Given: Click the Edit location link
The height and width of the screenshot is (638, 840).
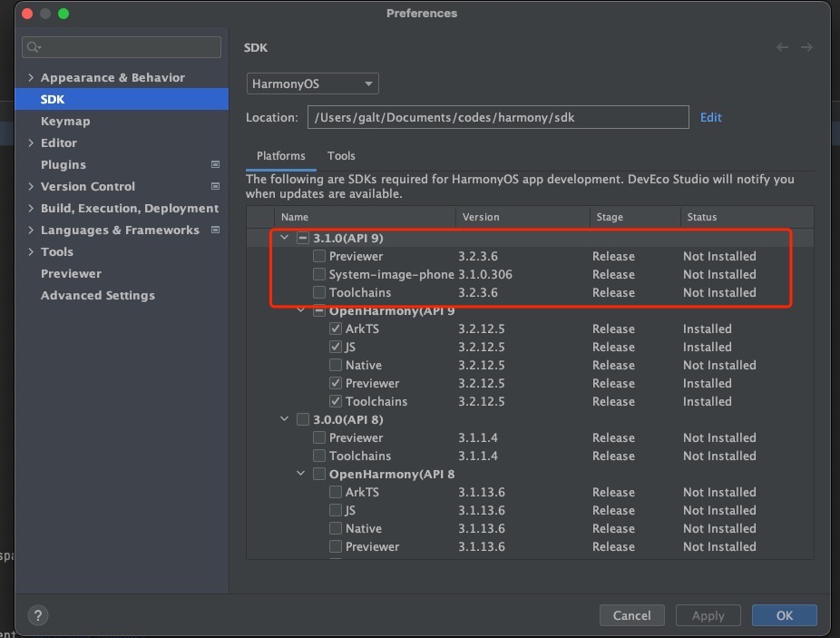Looking at the screenshot, I should [711, 117].
